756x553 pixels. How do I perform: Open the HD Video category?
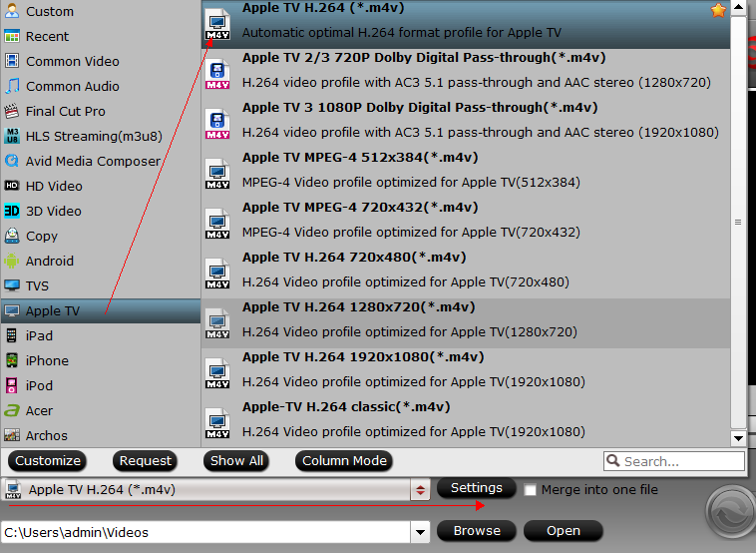[101, 186]
